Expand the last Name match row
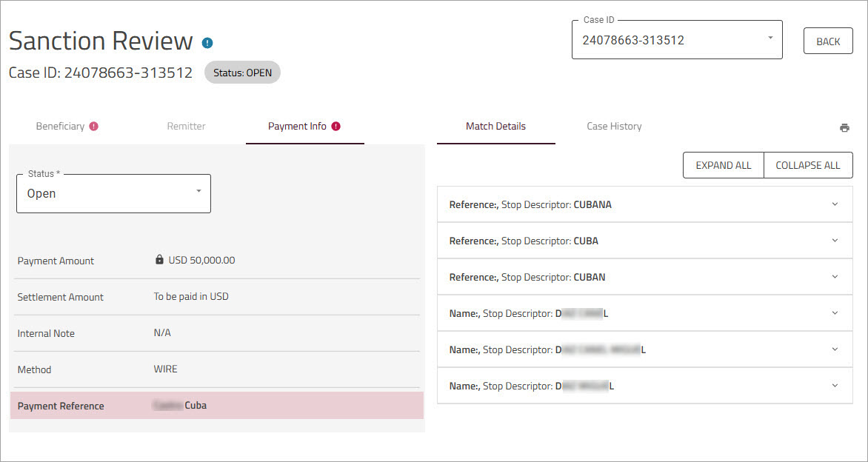Viewport: 868px width, 462px height. 835,385
